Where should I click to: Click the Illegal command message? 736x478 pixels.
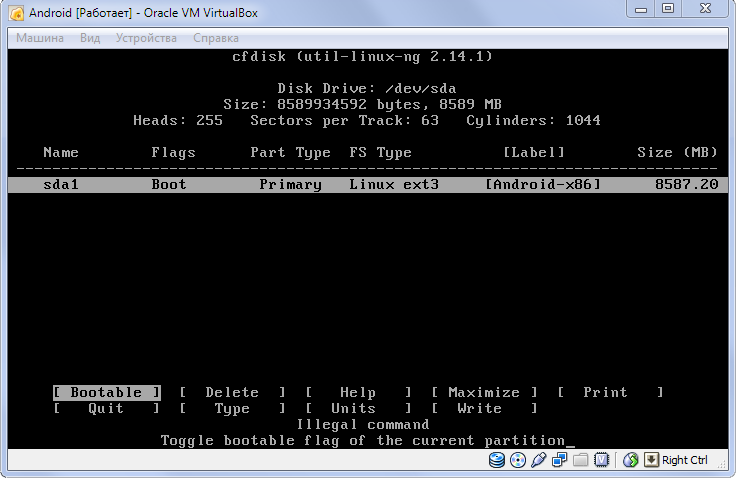point(363,424)
